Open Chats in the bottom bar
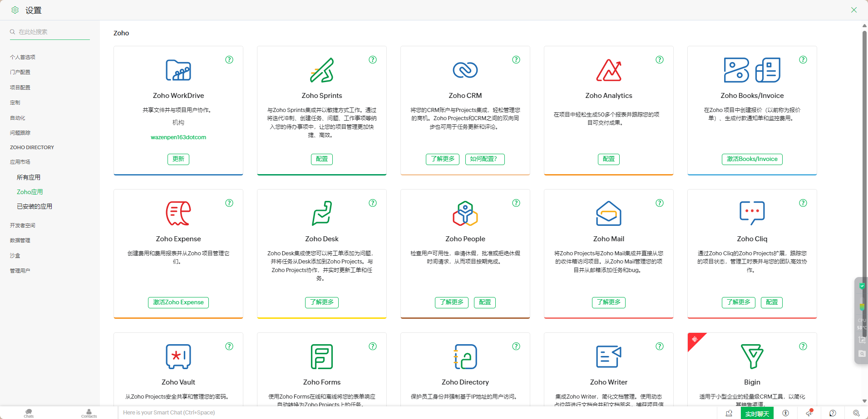Screen dimensions: 868x419 [x=29, y=413]
